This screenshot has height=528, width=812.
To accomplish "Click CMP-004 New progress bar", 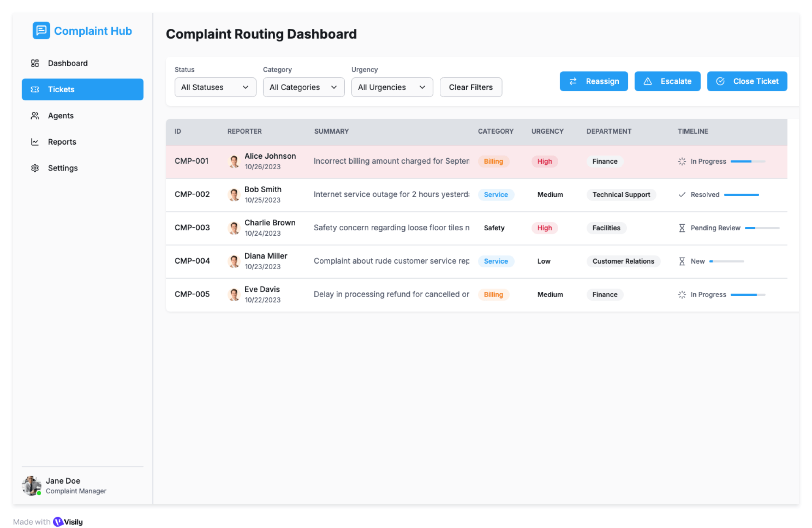I will [x=726, y=261].
